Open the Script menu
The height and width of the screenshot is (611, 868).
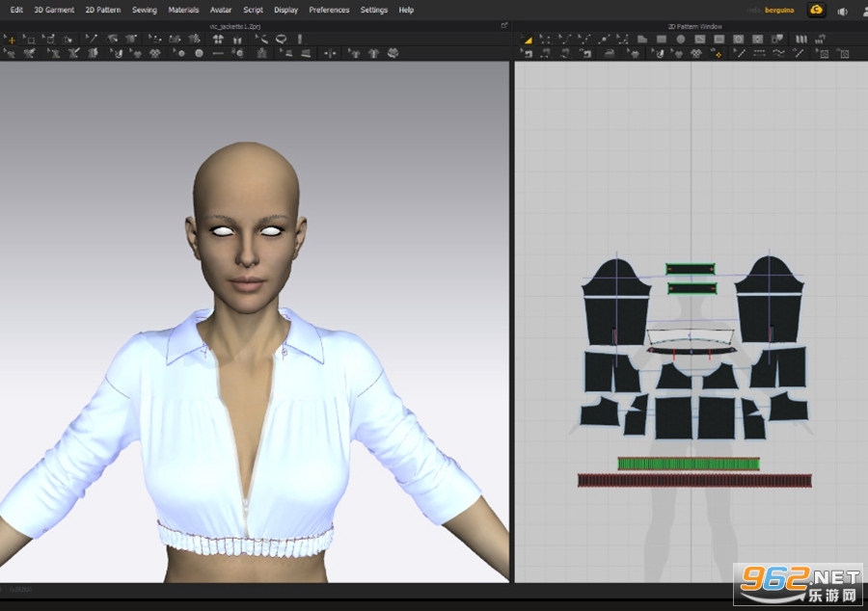pyautogui.click(x=253, y=10)
